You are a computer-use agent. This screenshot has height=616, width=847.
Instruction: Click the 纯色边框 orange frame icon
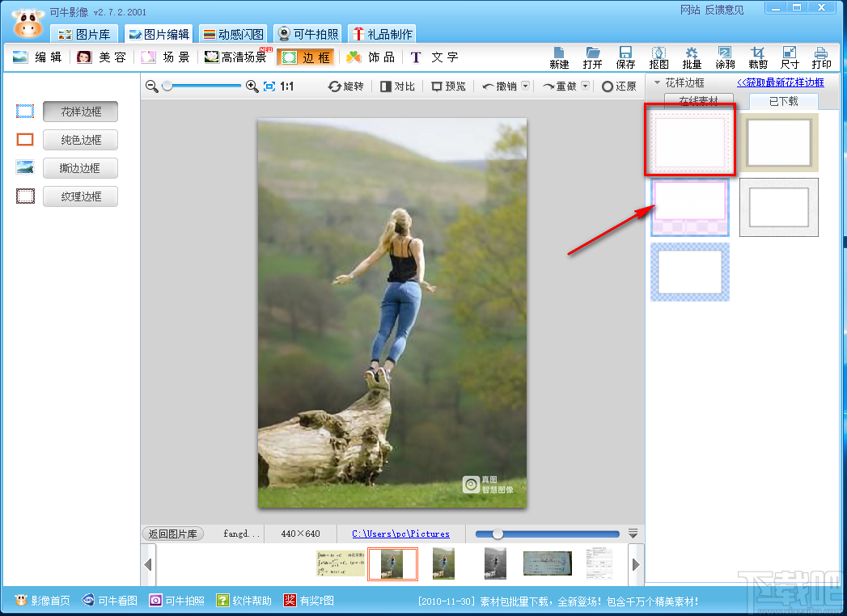[25, 139]
